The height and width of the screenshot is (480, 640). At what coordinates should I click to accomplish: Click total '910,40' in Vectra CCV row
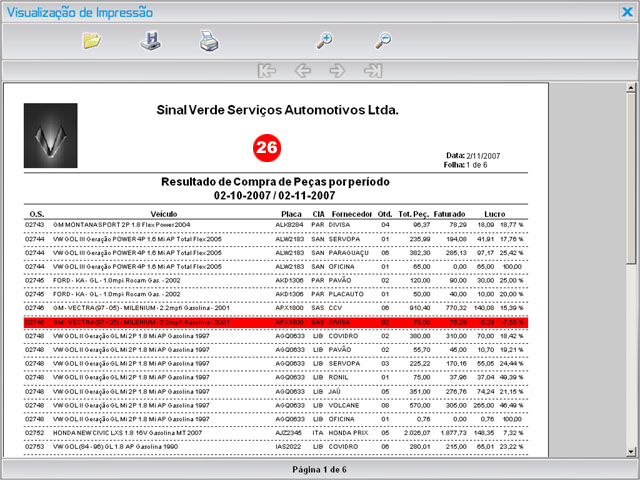pos(422,308)
